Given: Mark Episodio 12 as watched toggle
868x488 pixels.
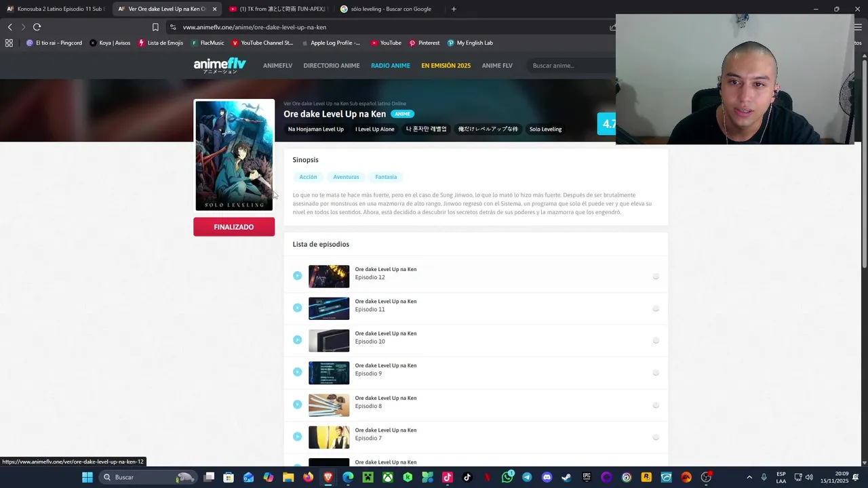Looking at the screenshot, I should (x=656, y=277).
